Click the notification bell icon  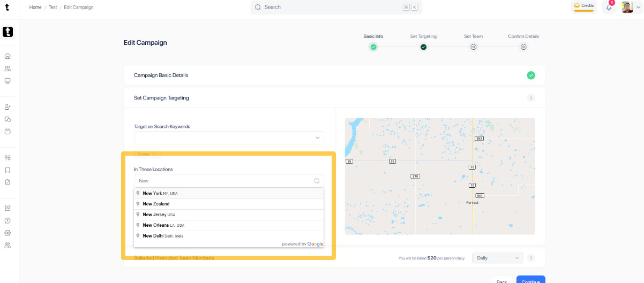[x=609, y=7]
